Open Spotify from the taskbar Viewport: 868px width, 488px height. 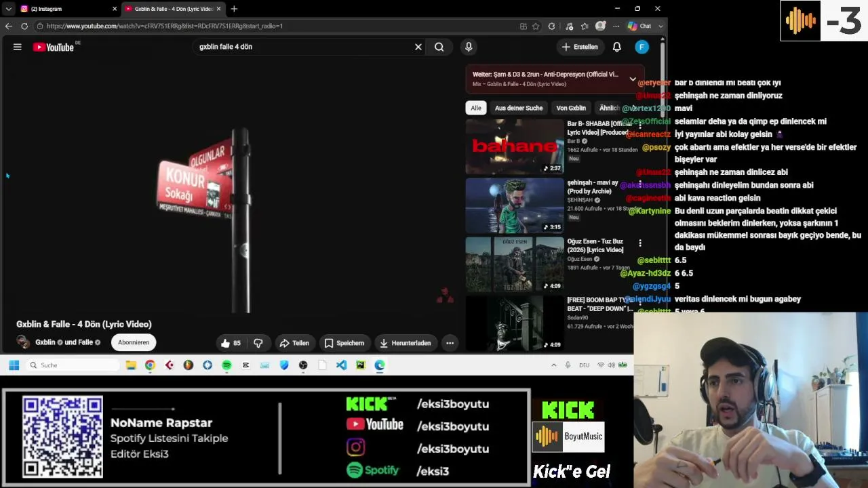(226, 365)
